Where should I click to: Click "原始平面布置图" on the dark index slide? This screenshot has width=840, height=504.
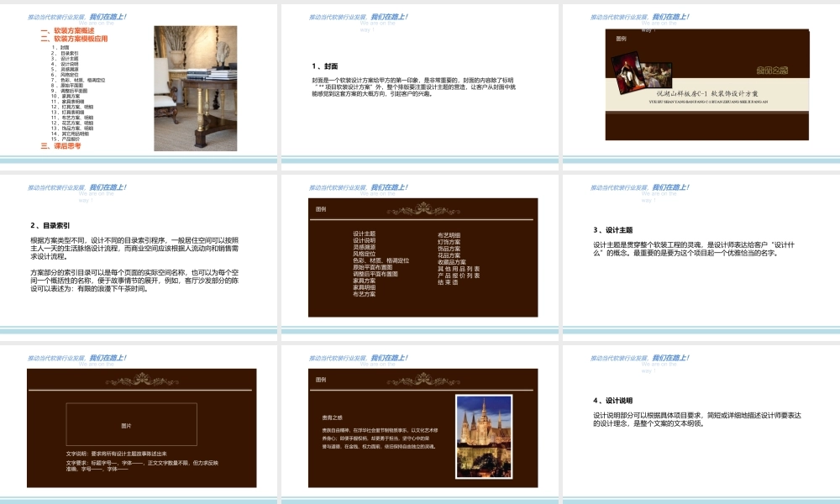[373, 267]
